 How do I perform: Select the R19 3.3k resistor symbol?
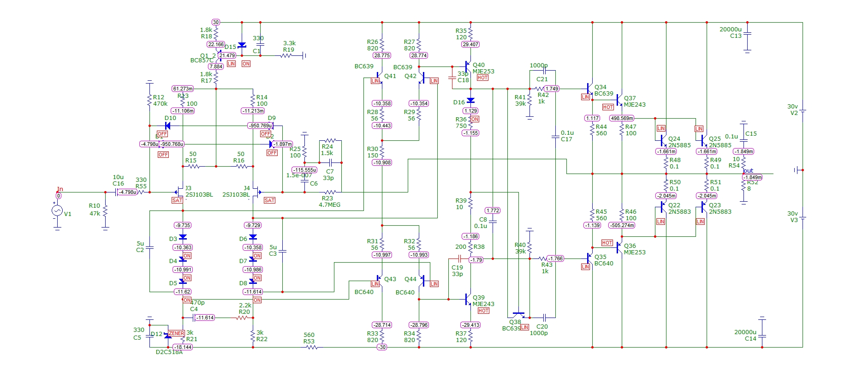pyautogui.click(x=286, y=55)
